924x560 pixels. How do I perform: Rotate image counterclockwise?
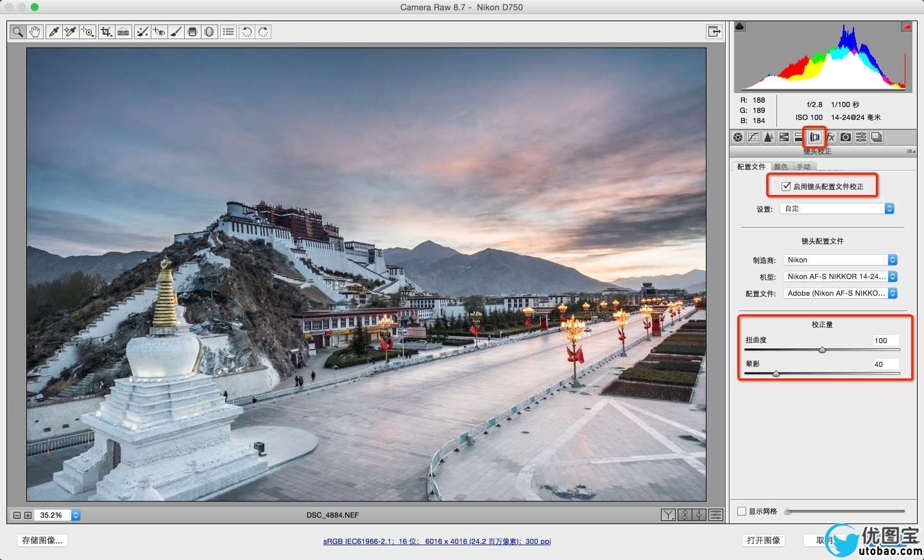point(247,31)
